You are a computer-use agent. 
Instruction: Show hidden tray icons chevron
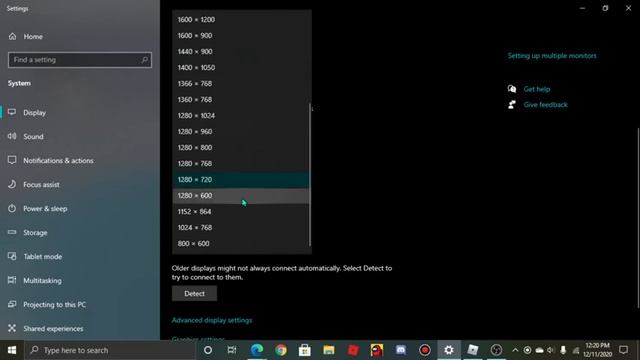click(x=515, y=350)
